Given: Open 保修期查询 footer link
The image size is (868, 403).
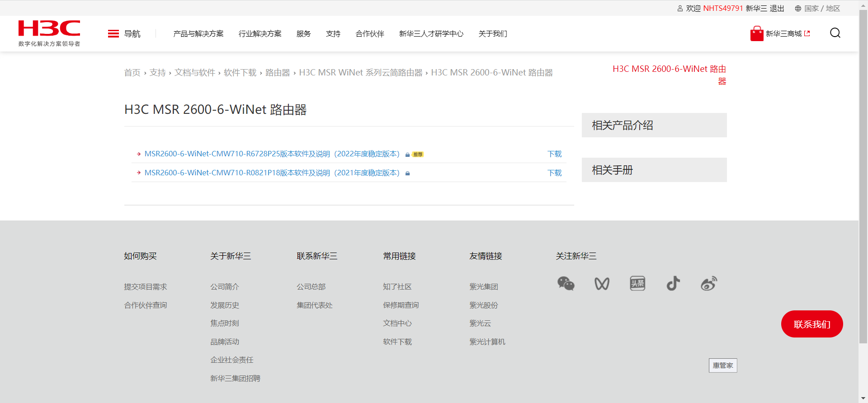Looking at the screenshot, I should pos(401,305).
